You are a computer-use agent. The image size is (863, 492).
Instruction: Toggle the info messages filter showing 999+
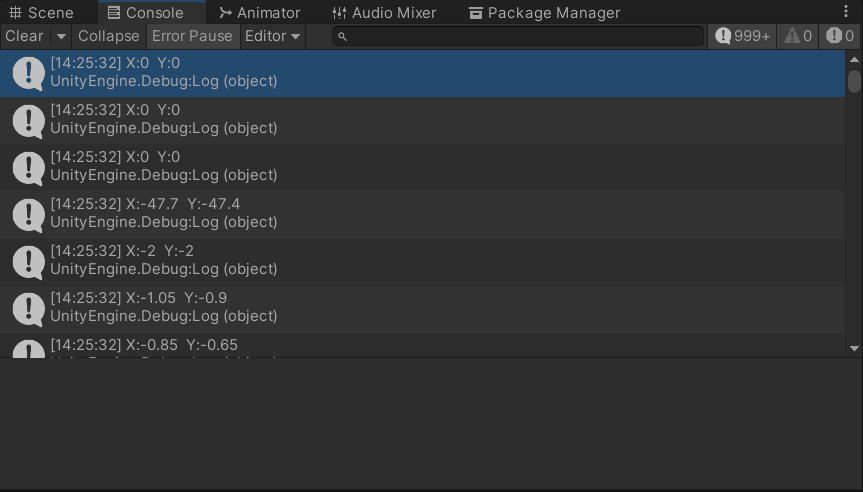pos(743,36)
